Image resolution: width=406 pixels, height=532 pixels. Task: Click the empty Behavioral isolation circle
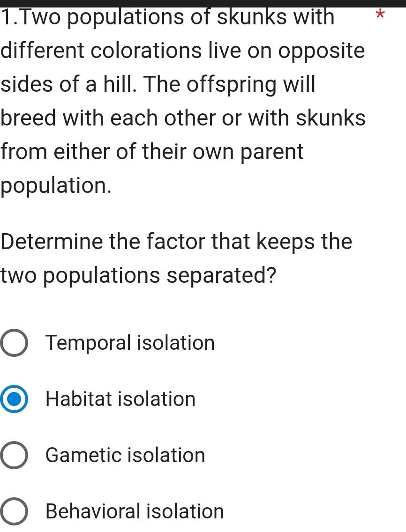14,511
